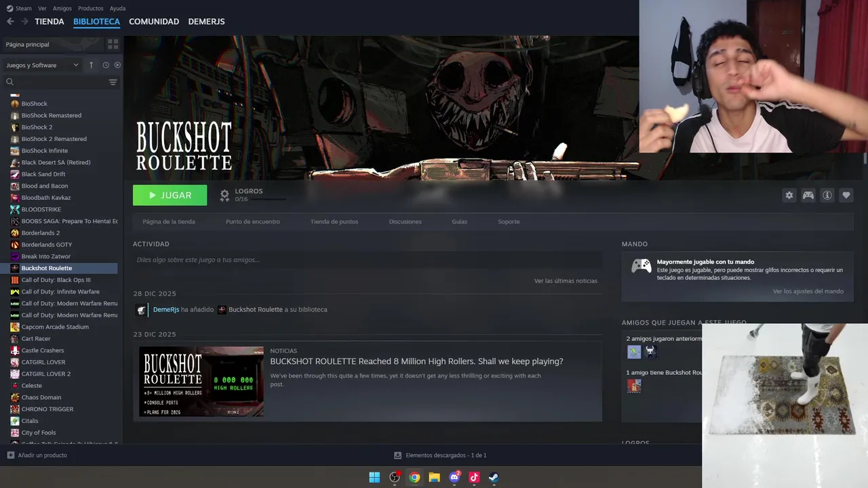
Task: Open controller configuration icon
Action: point(808,195)
